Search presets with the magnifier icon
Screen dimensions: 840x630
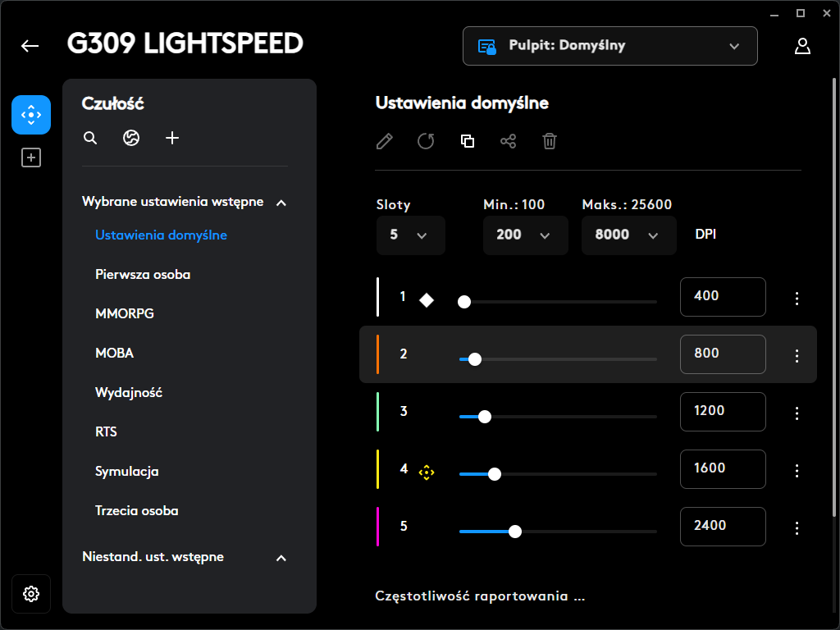90,138
